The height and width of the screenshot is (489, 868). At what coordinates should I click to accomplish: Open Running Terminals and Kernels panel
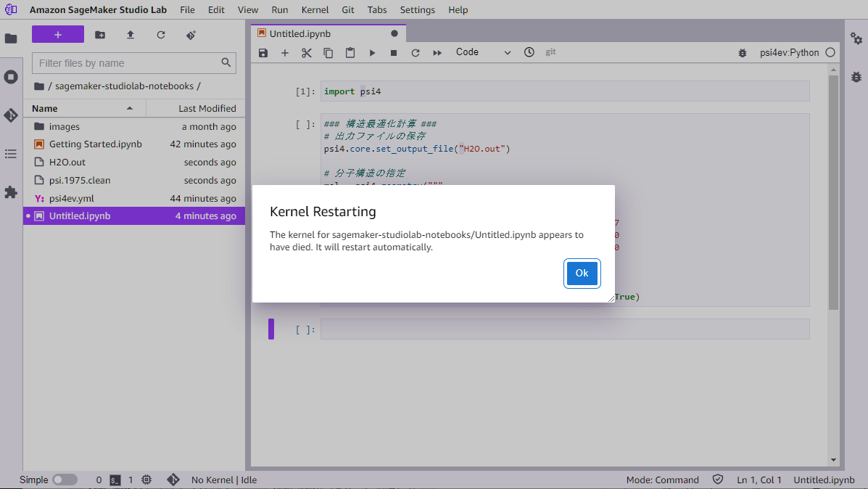tap(11, 77)
